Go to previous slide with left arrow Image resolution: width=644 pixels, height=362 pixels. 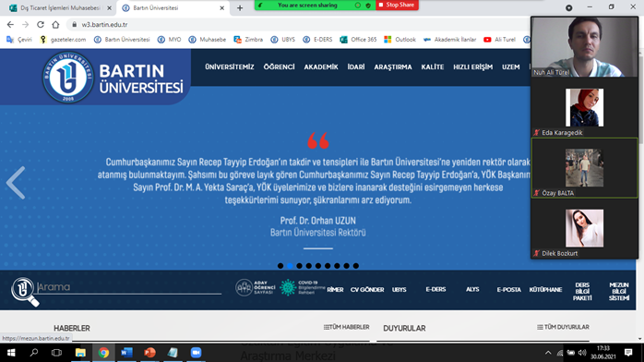16,183
